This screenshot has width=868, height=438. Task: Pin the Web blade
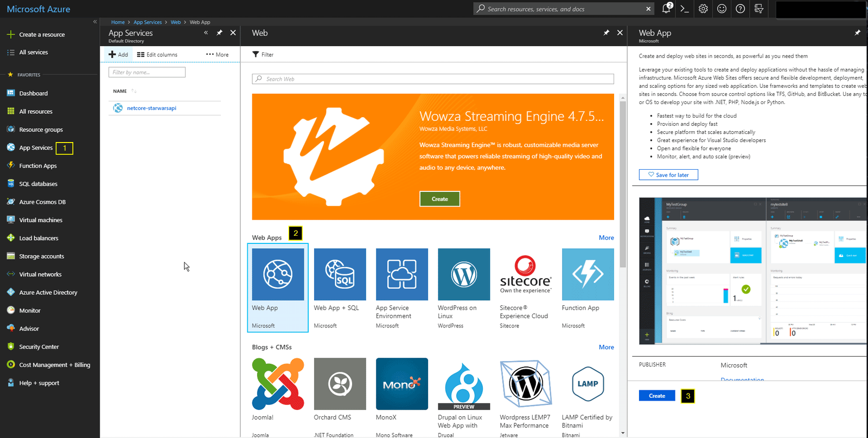pos(606,33)
